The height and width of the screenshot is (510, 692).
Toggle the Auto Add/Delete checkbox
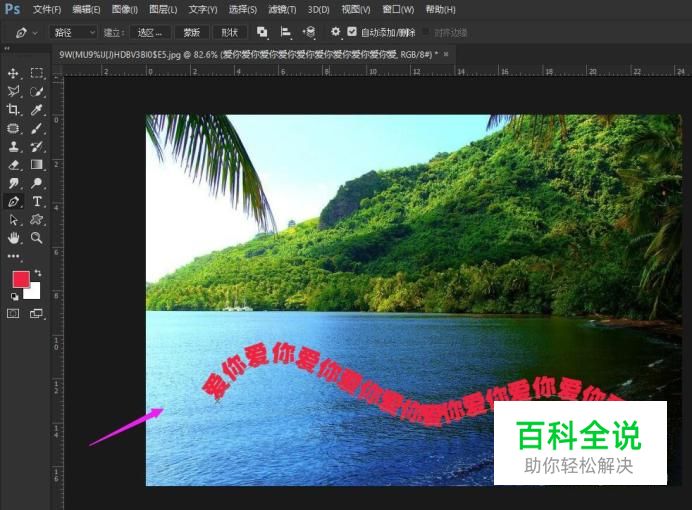click(352, 32)
